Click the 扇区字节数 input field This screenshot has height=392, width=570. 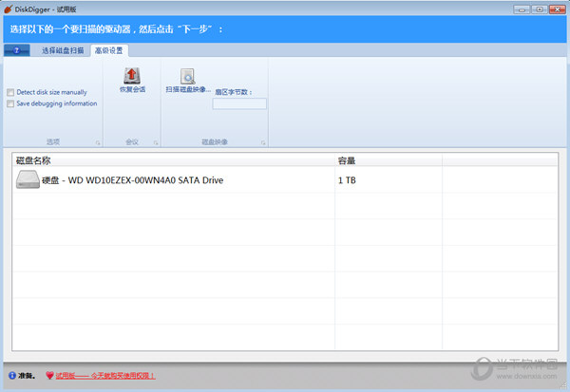click(239, 103)
